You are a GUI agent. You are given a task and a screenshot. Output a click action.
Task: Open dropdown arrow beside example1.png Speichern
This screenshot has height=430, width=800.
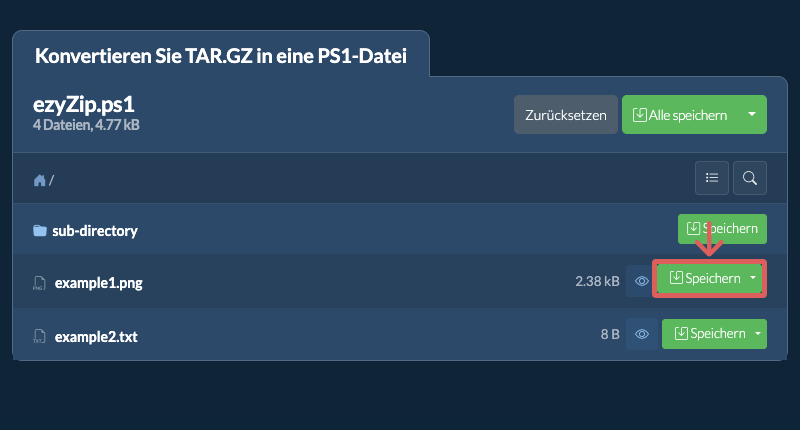(x=753, y=278)
